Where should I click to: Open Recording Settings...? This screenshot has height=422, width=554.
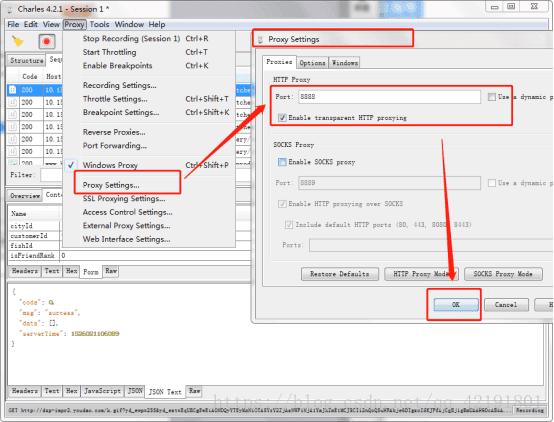(148, 85)
